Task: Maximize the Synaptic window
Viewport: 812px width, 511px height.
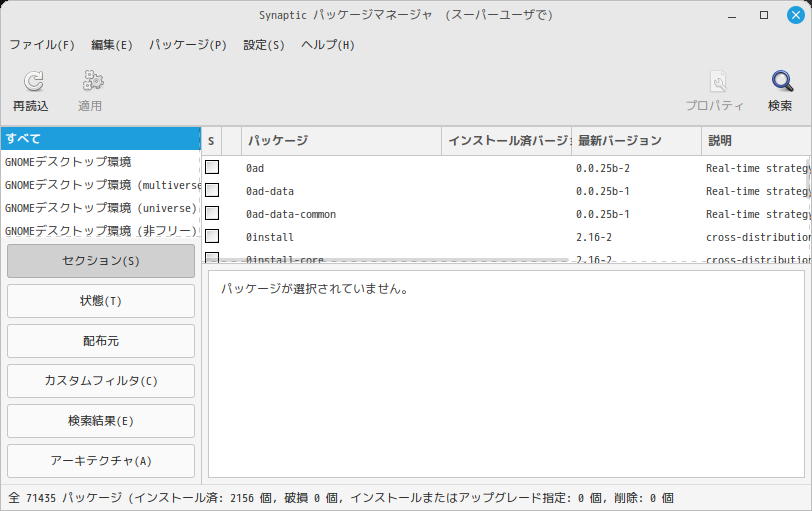Action: point(764,15)
